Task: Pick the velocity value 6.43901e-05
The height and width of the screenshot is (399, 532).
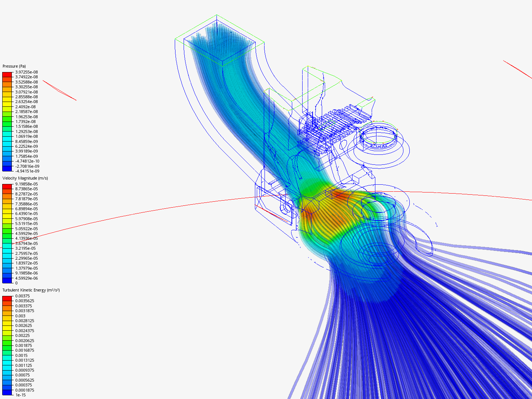Action: [x=27, y=214]
